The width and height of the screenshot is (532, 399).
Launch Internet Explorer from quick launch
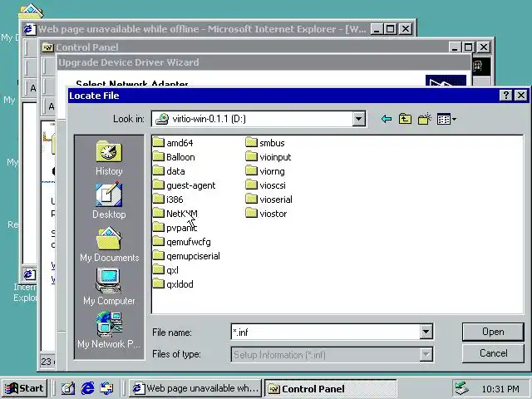click(x=87, y=388)
